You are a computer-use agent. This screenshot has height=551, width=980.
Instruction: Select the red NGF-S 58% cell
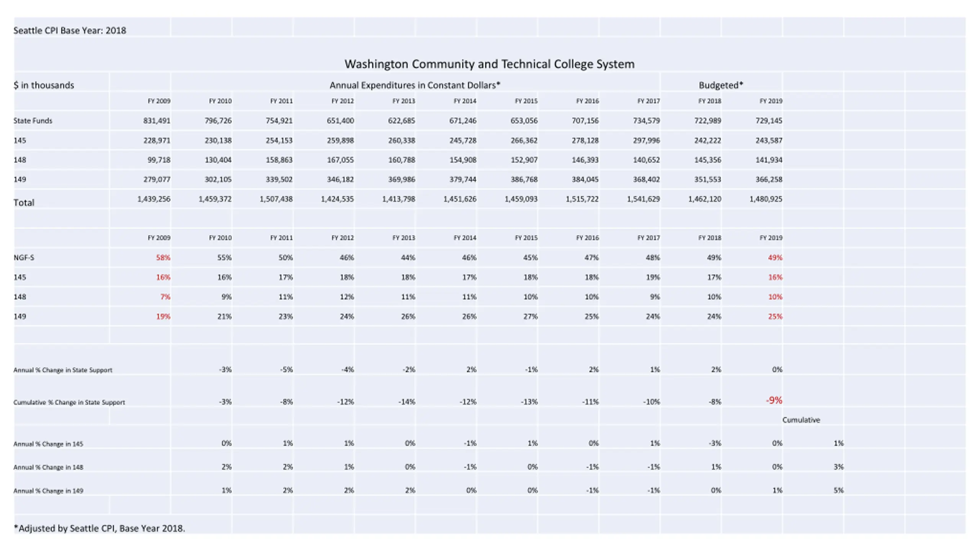[x=163, y=258]
